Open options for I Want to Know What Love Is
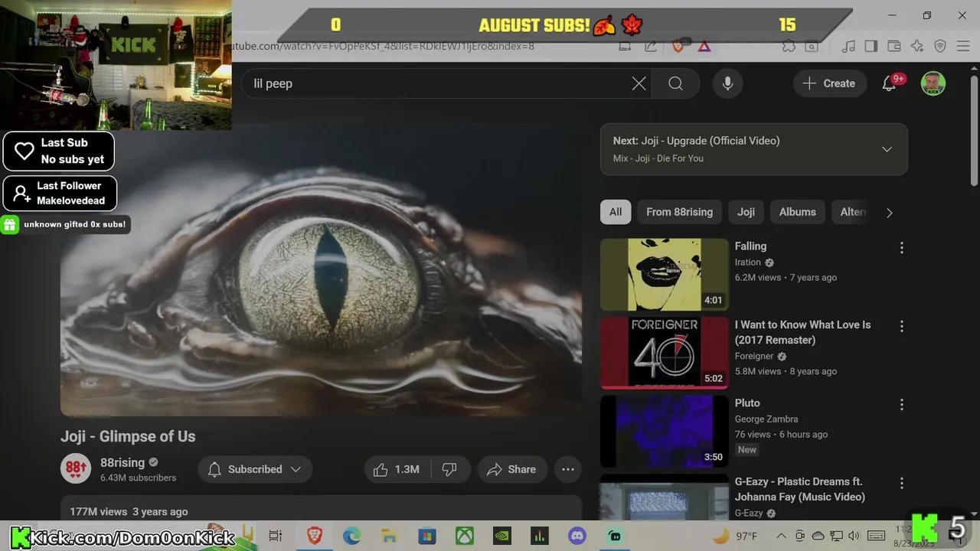Viewport: 980px width, 551px height. pos(901,326)
